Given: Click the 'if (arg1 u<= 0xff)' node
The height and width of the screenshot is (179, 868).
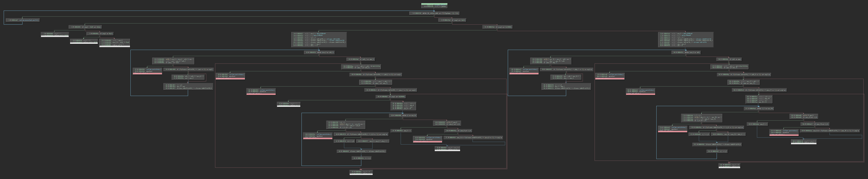Looking at the screenshot, I should (x=452, y=20).
